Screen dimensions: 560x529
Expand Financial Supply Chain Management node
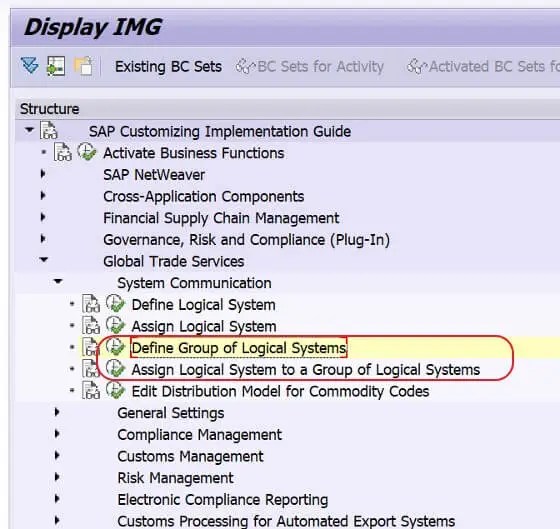(43, 217)
